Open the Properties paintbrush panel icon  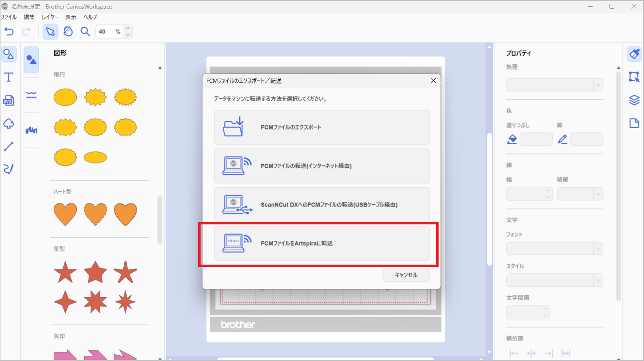pyautogui.click(x=634, y=54)
